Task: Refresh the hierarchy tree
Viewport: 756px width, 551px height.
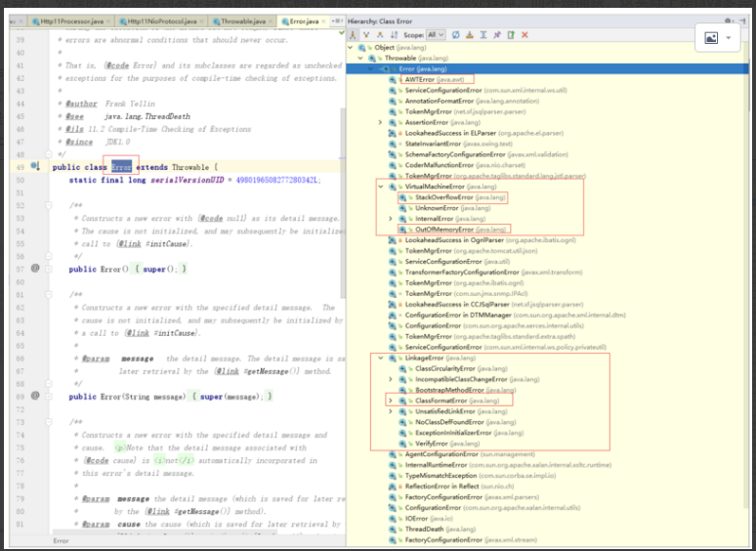Action: tap(455, 35)
